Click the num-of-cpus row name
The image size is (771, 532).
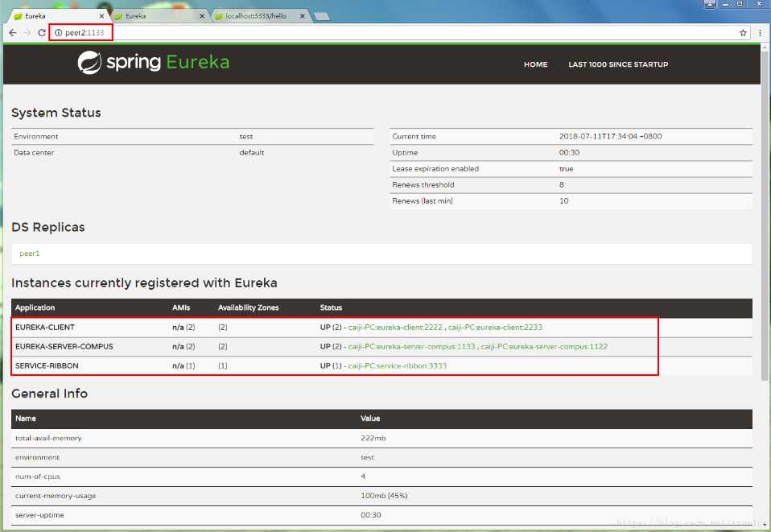(38, 477)
